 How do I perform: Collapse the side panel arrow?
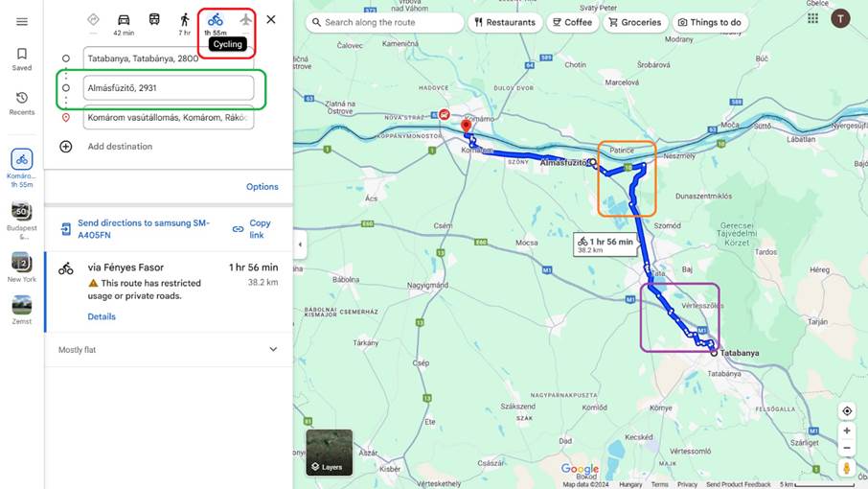tap(300, 244)
